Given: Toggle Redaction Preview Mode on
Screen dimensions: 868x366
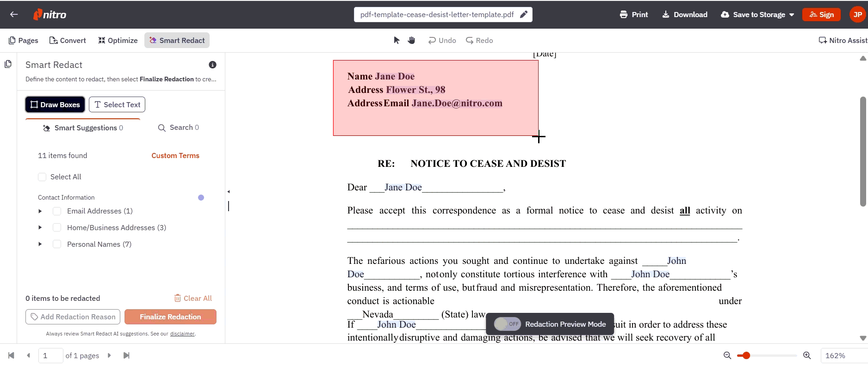Looking at the screenshot, I should (507, 324).
